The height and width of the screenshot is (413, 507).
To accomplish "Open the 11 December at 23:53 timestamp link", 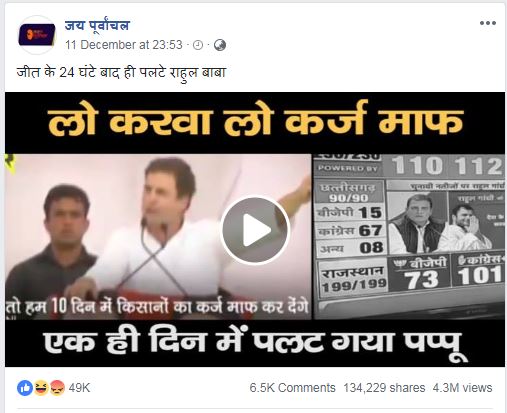I will tap(124, 45).
